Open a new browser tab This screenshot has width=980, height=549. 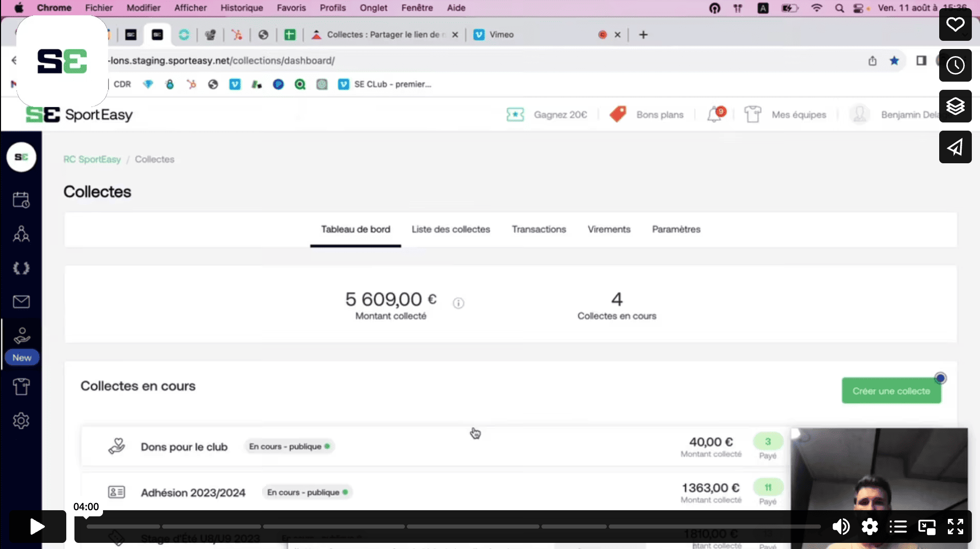click(x=643, y=35)
